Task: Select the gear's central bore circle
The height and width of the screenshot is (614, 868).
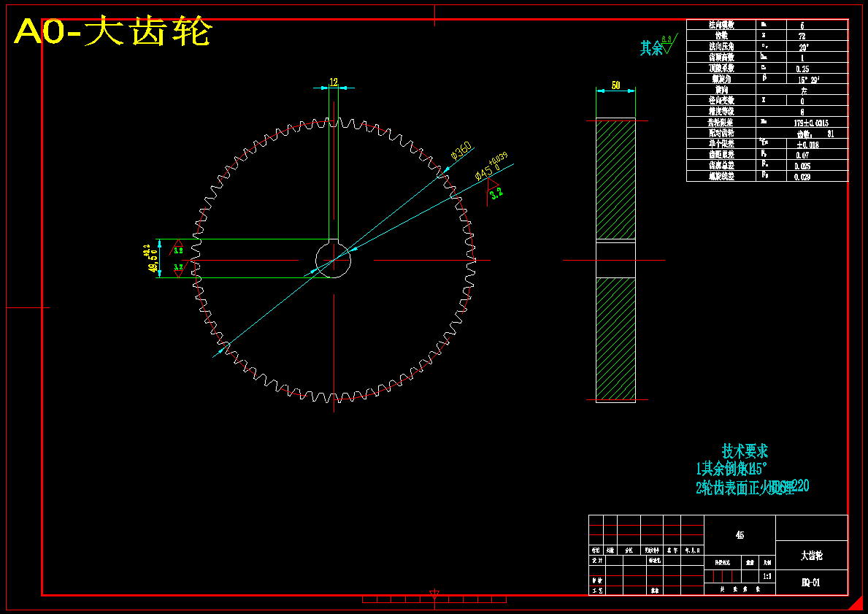Action: click(x=333, y=260)
